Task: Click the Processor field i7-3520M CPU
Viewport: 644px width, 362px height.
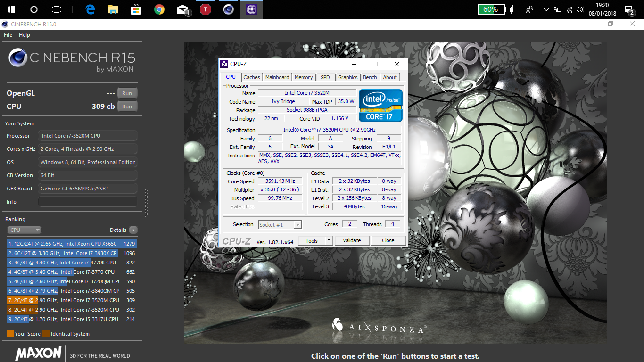Action: pyautogui.click(x=88, y=136)
